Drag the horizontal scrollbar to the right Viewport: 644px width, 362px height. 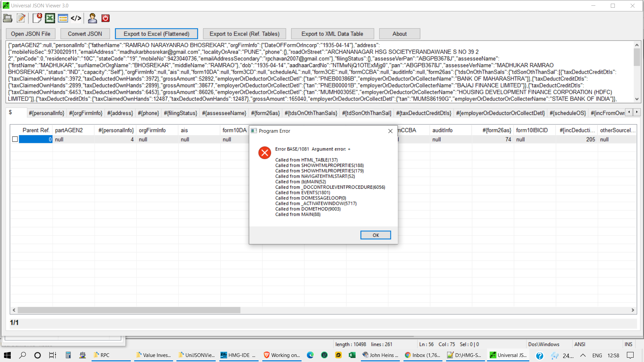tap(633, 309)
